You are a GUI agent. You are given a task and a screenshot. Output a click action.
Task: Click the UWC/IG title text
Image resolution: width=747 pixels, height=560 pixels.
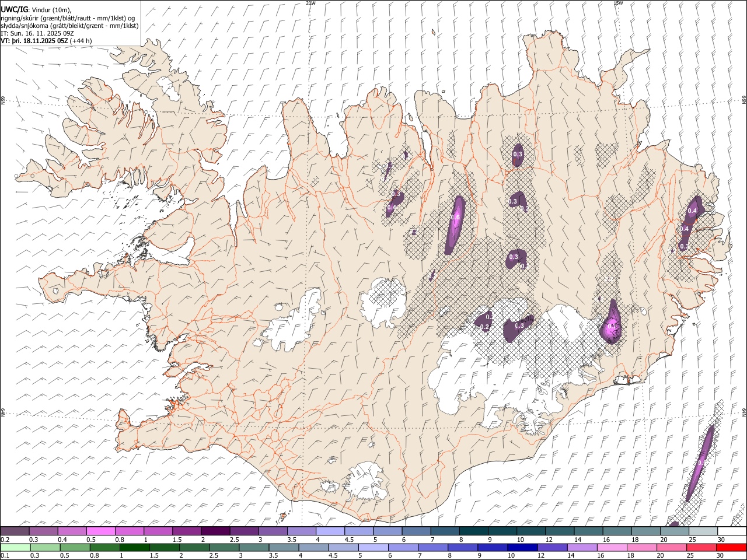click(15, 9)
